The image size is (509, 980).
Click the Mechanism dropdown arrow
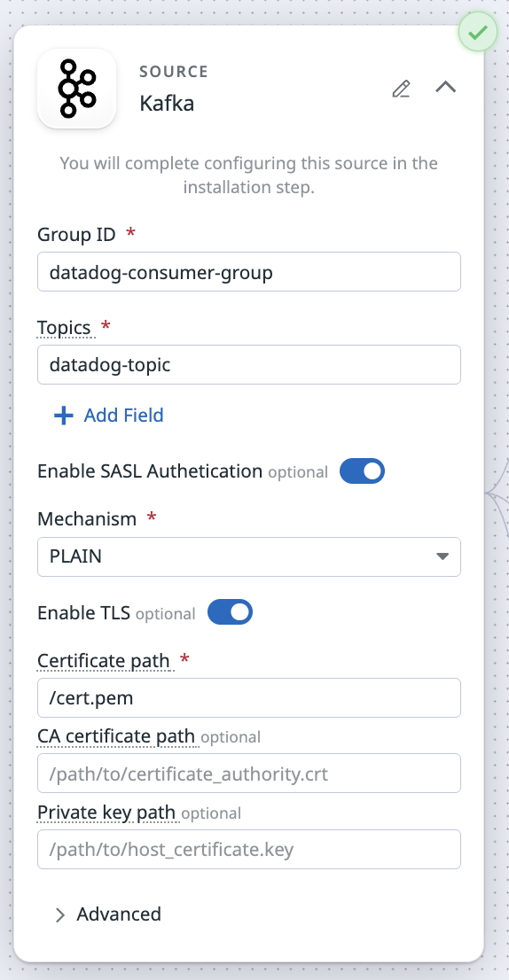[x=442, y=556]
